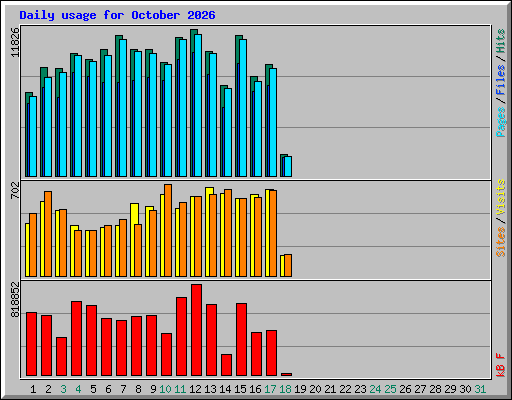Select day 24 on the date axis
This screenshot has height=400, width=512.
[x=375, y=389]
